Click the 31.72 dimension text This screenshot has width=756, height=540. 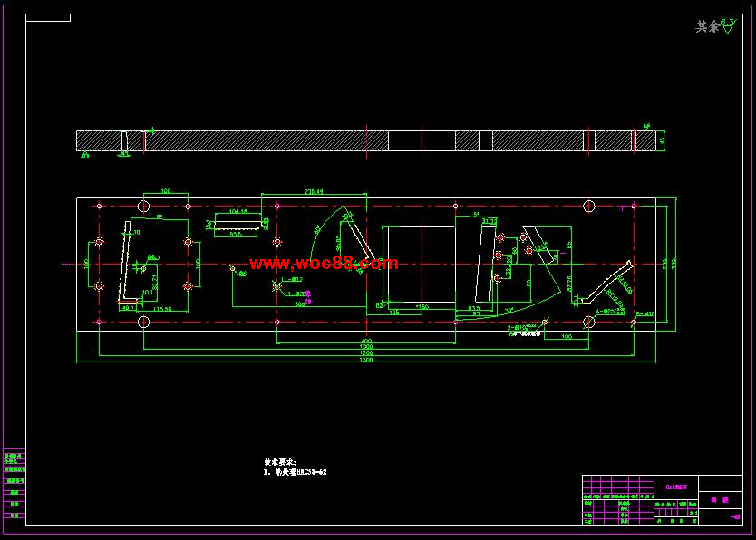tap(489, 221)
